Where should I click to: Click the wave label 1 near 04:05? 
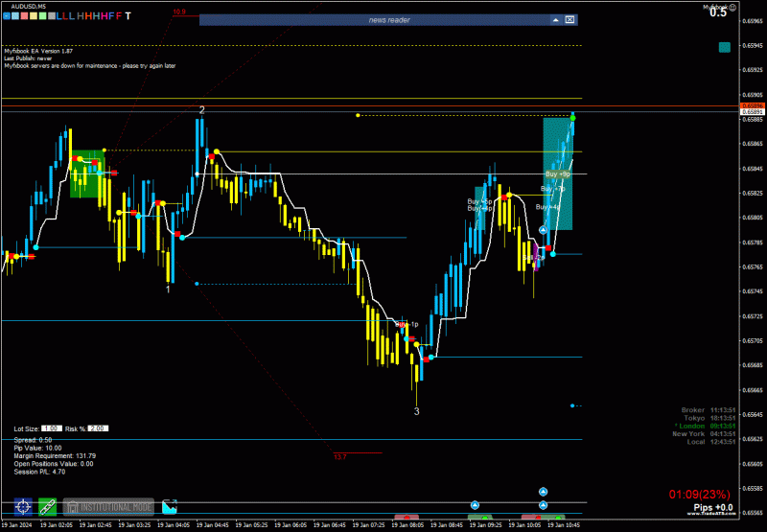click(x=168, y=289)
